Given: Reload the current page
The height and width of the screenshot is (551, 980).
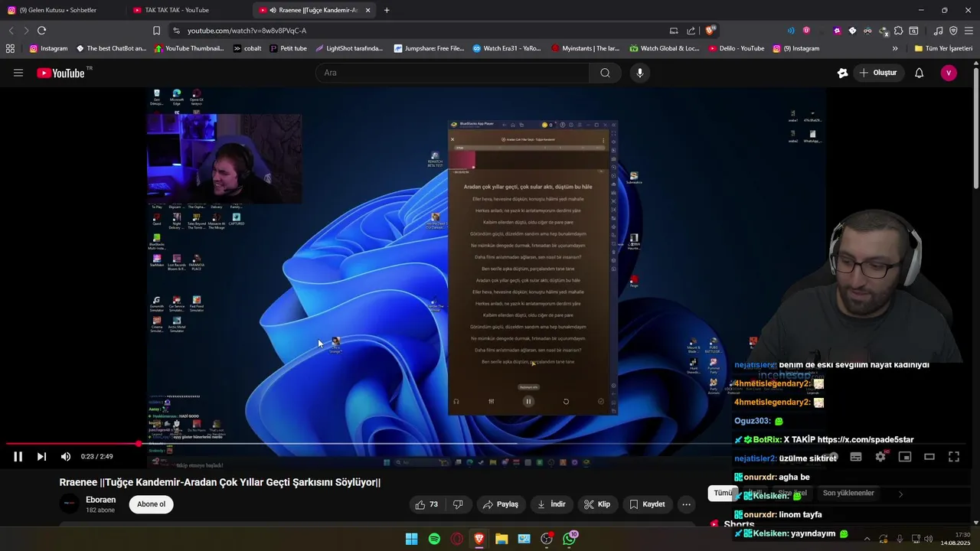Looking at the screenshot, I should 41,31.
